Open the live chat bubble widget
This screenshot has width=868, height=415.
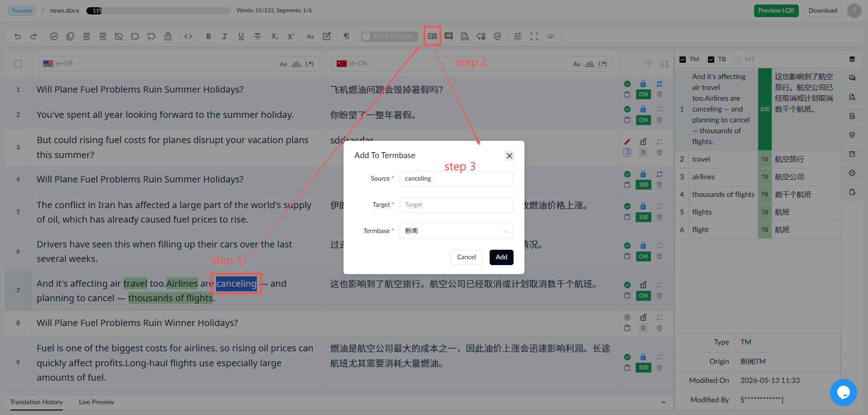pos(843,392)
